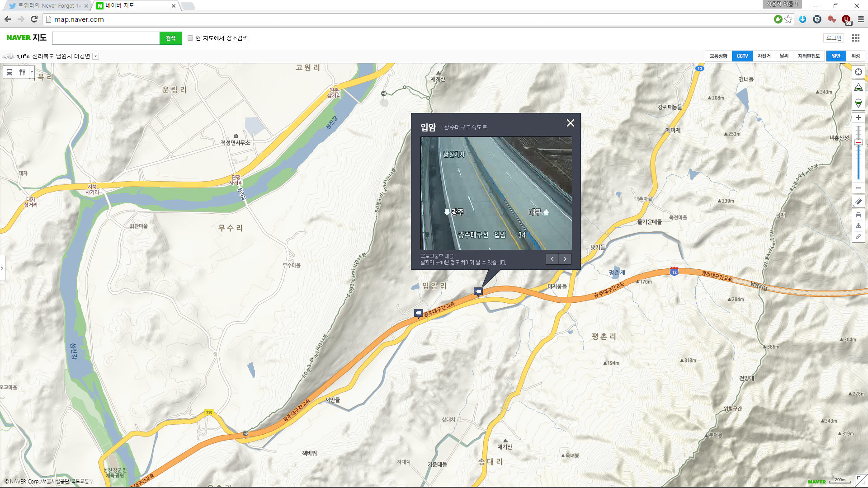Switch to 위성 satellite map view
Viewport: 868px width, 488px height.
tap(855, 56)
